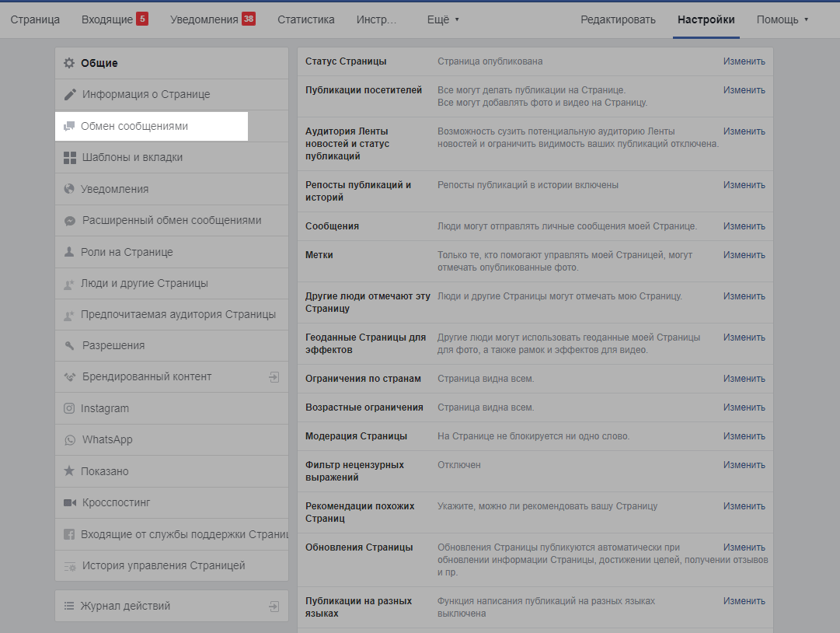The image size is (840, 633).
Task: Open the Помощь dropdown menu
Action: (782, 19)
